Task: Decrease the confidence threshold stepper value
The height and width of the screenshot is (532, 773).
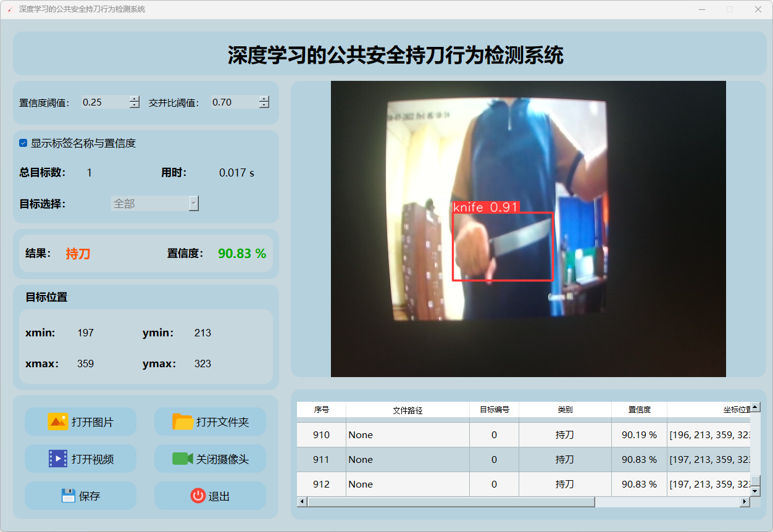Action: point(135,106)
